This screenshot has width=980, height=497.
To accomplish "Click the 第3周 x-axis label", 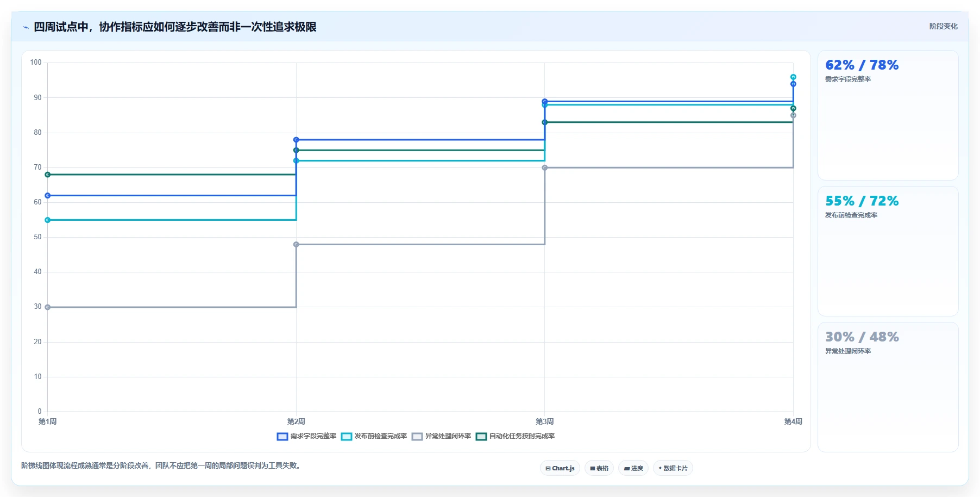I will coord(545,421).
